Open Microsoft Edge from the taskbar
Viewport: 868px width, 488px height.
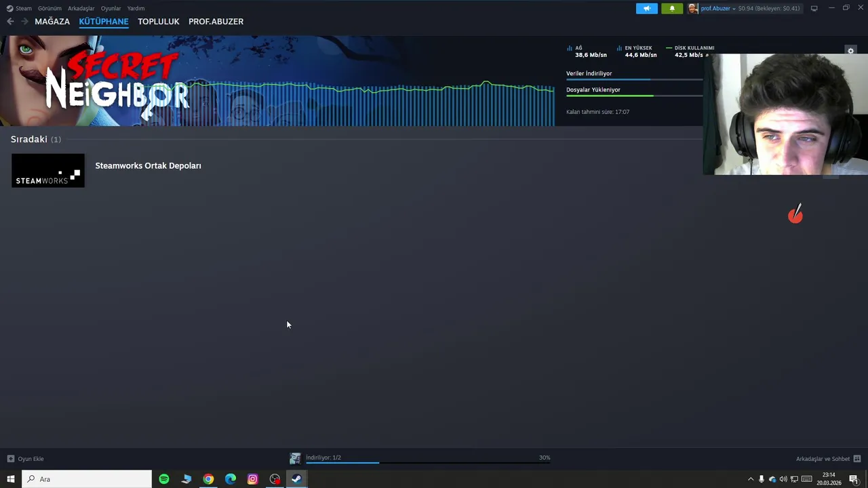(x=231, y=479)
